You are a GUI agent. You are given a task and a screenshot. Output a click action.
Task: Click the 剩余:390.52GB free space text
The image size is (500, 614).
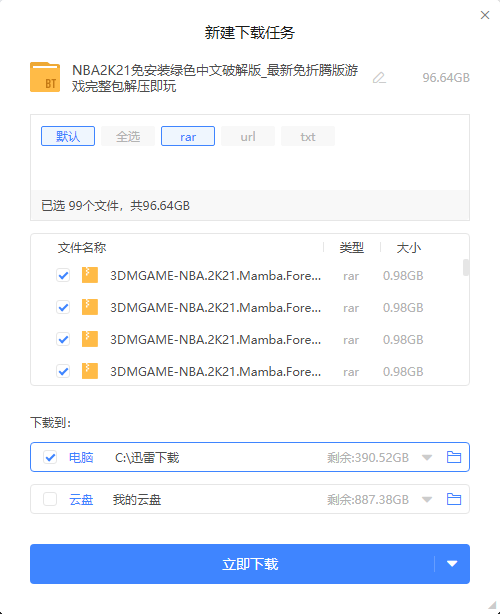coord(368,457)
